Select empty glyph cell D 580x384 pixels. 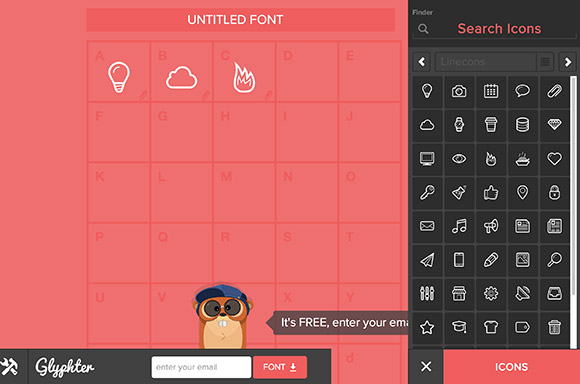(x=307, y=71)
